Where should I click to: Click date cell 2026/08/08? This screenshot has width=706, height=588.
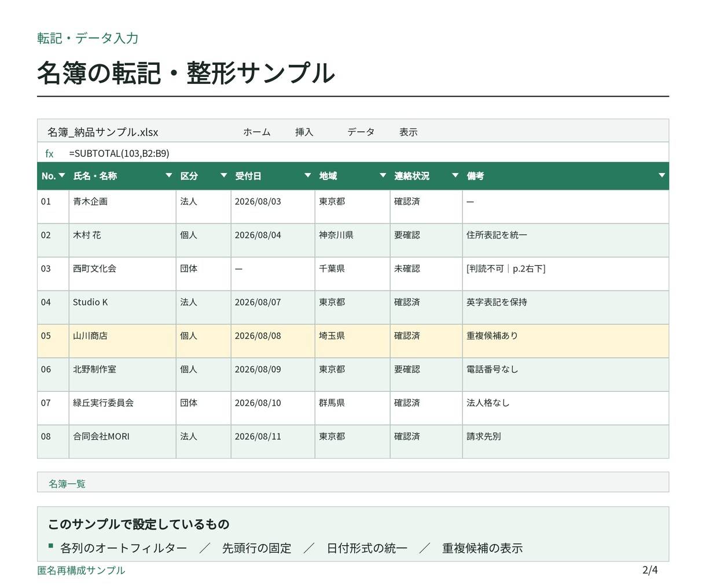coord(273,341)
